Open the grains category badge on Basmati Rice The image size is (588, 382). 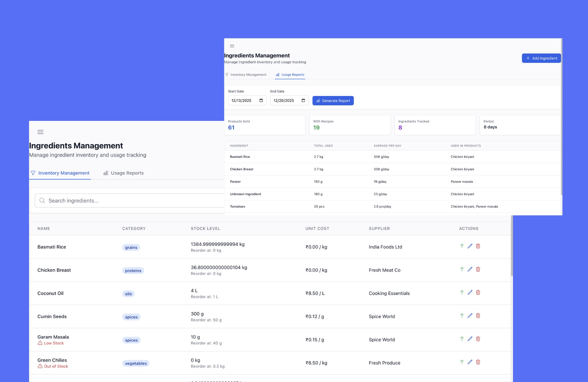click(131, 247)
